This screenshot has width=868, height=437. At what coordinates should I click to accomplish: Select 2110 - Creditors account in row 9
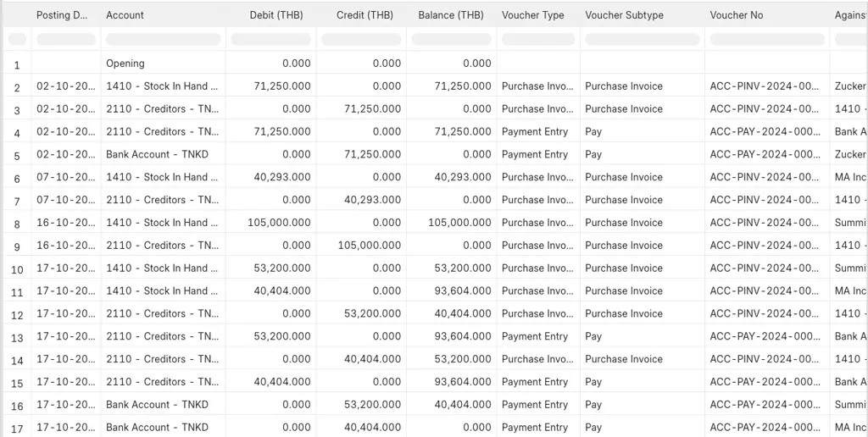[162, 245]
